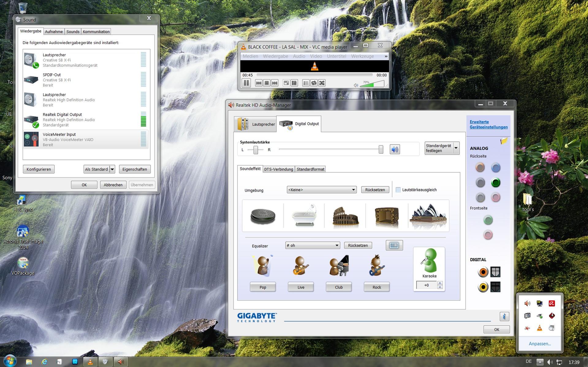Screen dimensions: 588x367
Task: Mute VLC using its speaker icon
Action: click(356, 85)
